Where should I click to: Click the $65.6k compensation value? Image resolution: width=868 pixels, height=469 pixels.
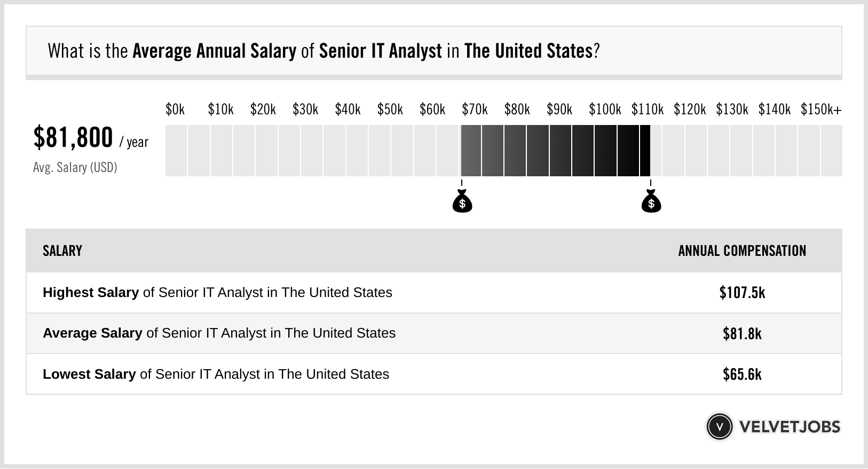click(742, 374)
